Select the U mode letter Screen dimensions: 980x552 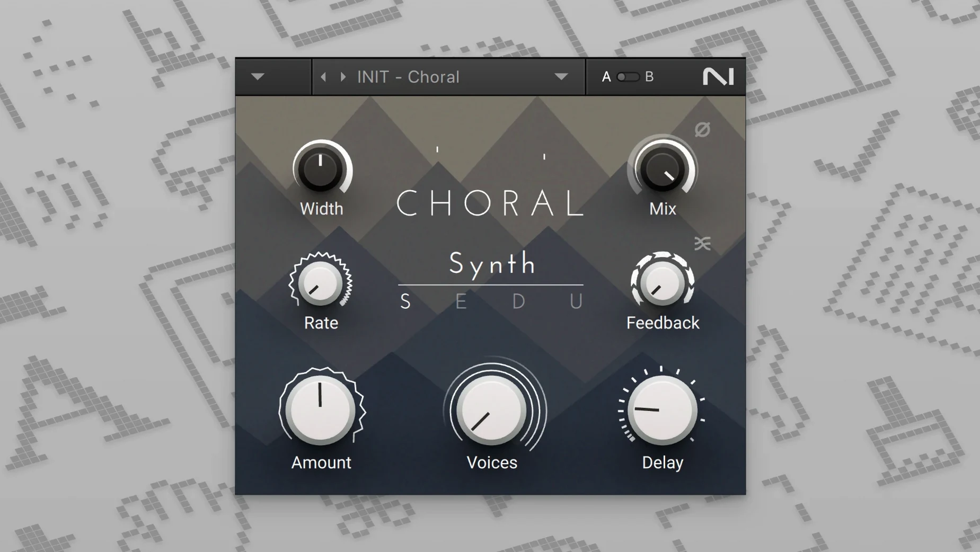[x=576, y=301]
